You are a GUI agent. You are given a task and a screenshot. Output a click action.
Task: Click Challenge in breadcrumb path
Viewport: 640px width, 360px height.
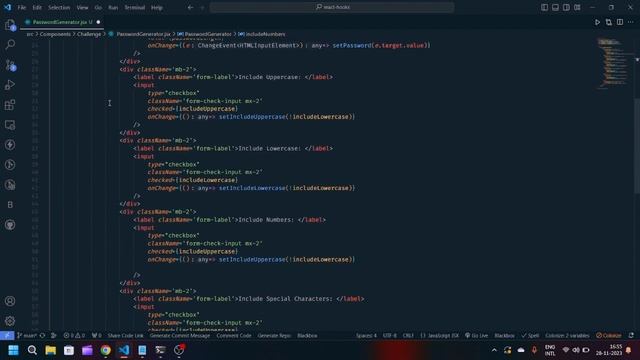coord(89,34)
